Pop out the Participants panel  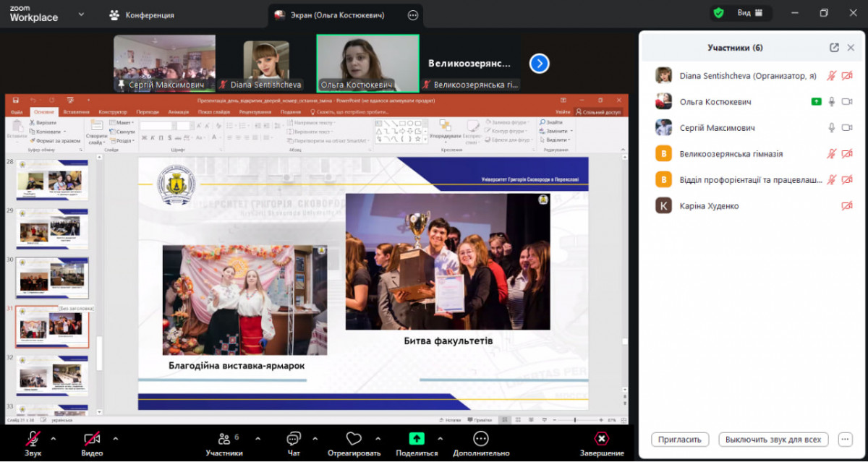coord(834,48)
